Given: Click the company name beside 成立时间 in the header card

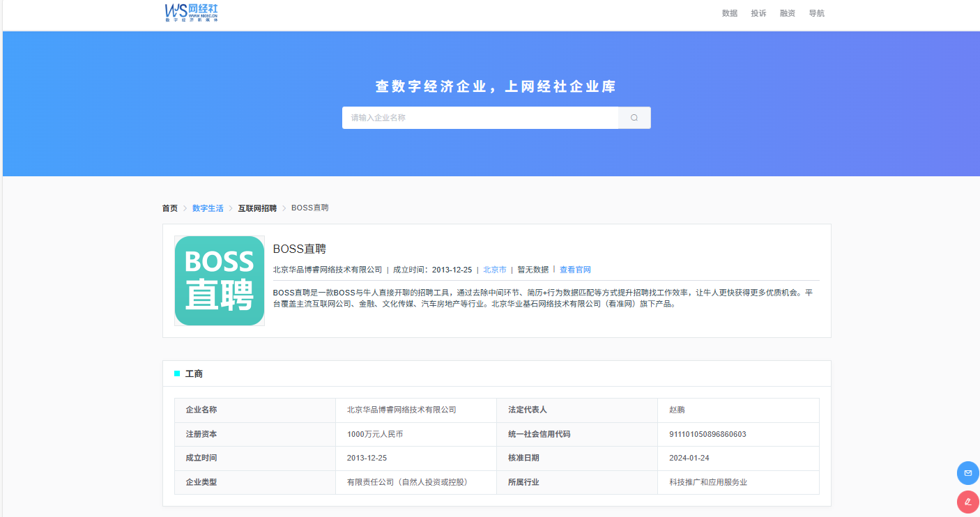Looking at the screenshot, I should point(328,270).
